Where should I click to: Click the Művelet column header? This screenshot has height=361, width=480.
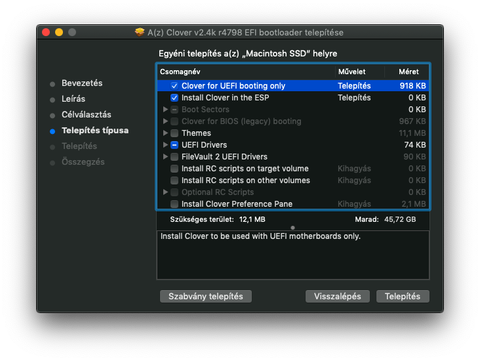(352, 72)
